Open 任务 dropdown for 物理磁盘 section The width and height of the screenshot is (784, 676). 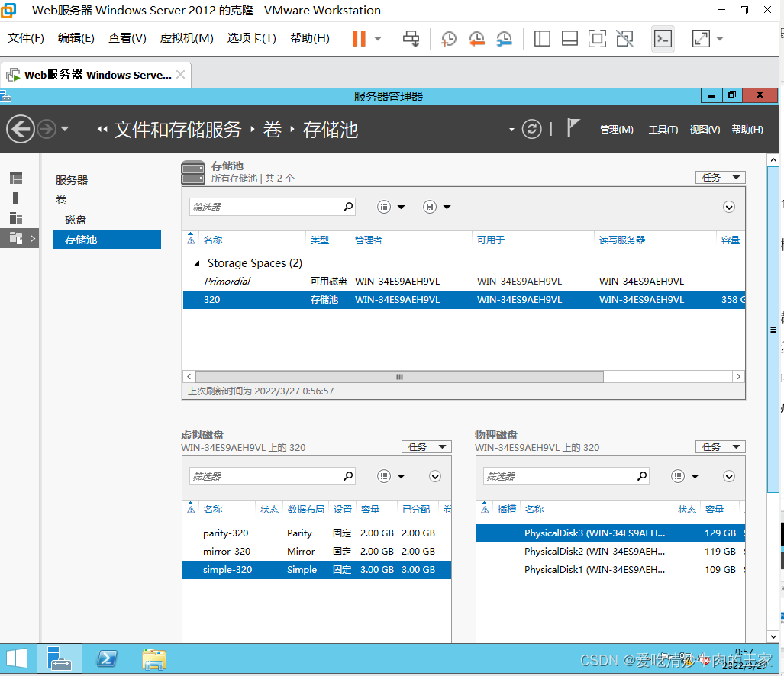(720, 446)
